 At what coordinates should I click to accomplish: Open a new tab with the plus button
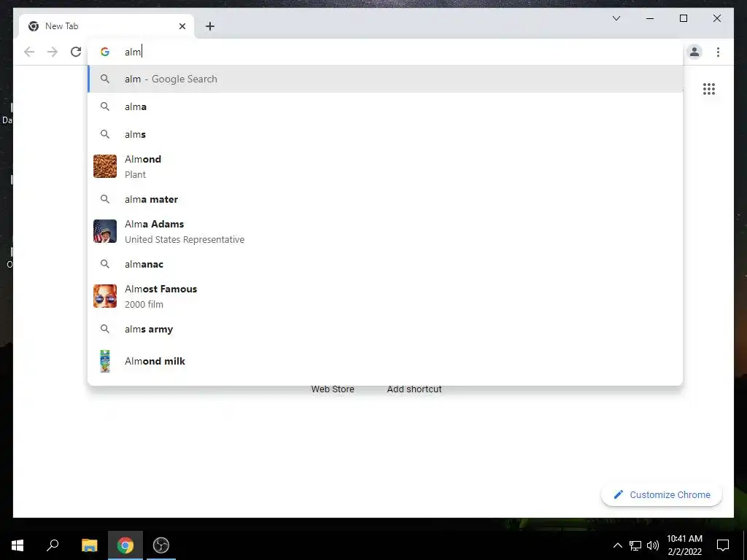tap(210, 26)
